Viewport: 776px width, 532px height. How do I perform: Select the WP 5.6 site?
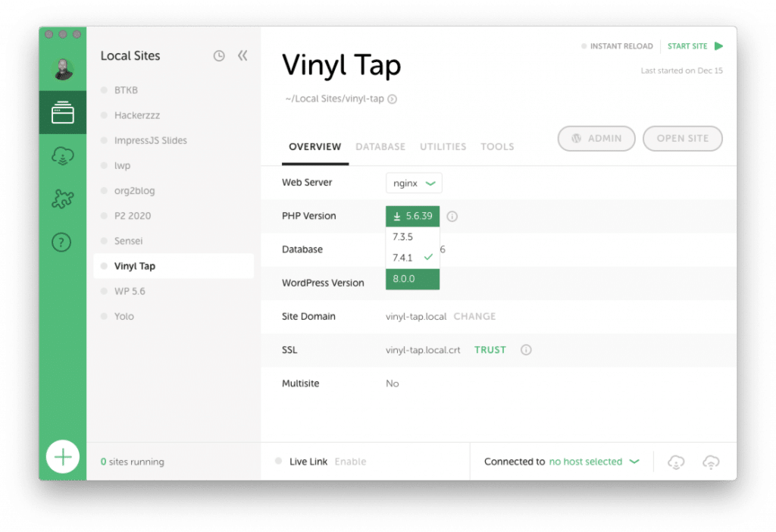174,292
